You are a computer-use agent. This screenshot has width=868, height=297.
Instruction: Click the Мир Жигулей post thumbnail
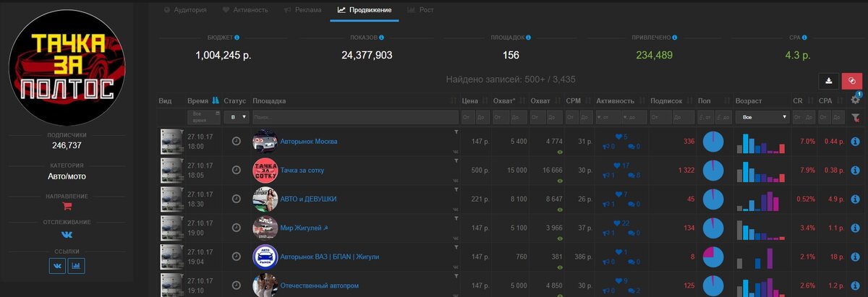[172, 228]
